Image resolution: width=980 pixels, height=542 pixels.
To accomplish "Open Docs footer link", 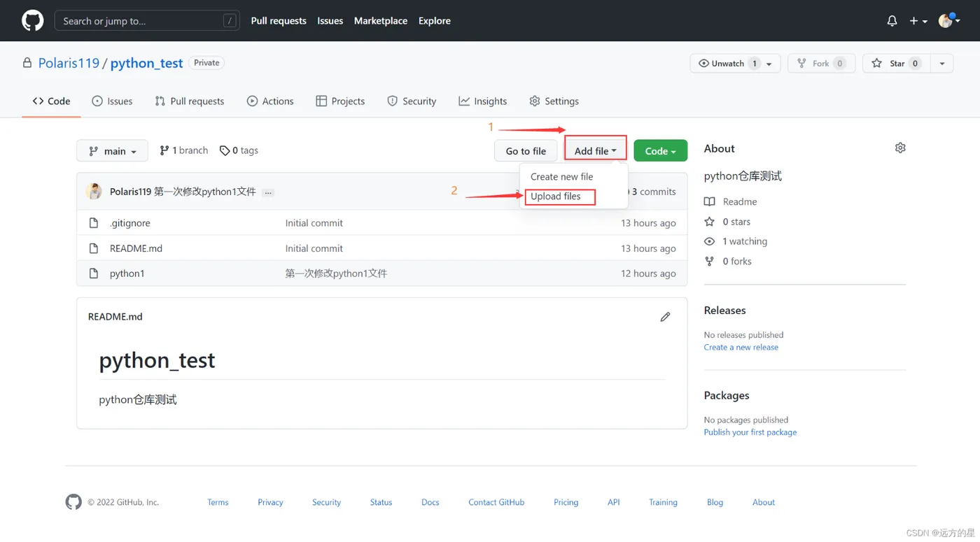I will 430,502.
